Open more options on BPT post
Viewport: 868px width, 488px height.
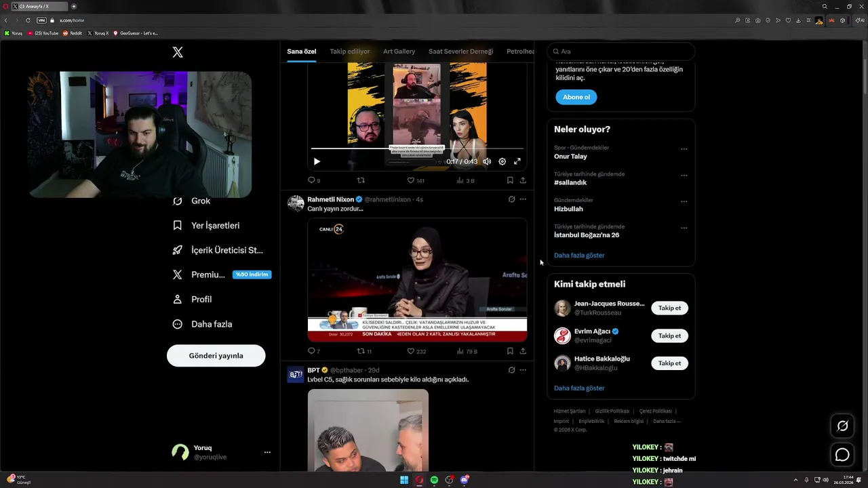pos(523,370)
